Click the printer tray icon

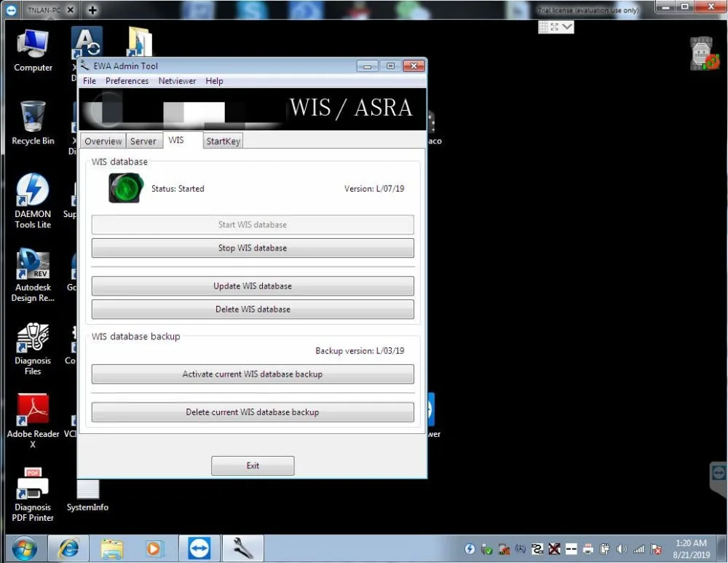point(587,549)
